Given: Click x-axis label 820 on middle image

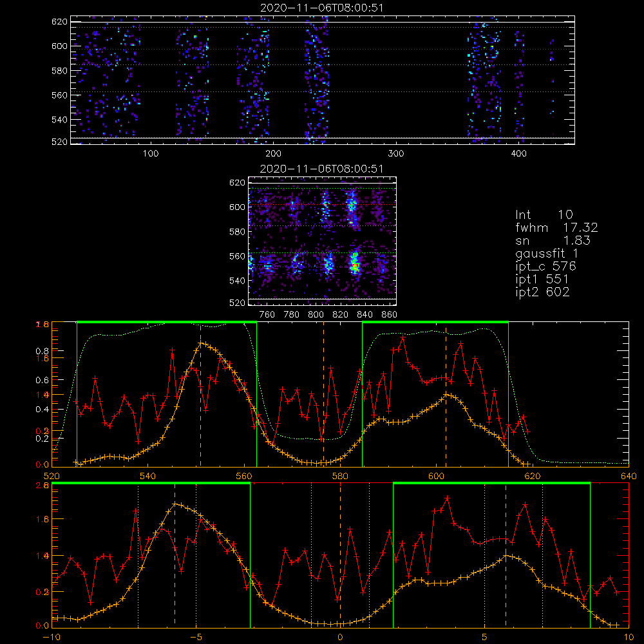Looking at the screenshot, I should pyautogui.click(x=341, y=315).
